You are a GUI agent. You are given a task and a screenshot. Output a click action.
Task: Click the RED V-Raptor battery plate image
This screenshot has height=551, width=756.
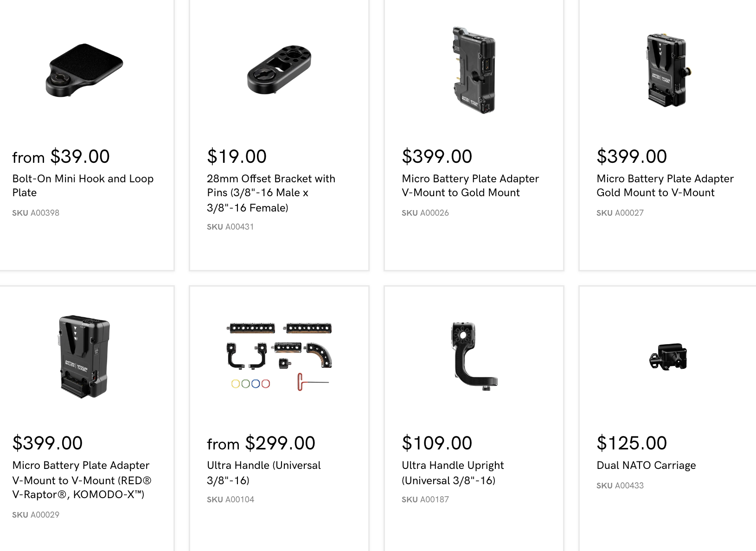point(84,356)
